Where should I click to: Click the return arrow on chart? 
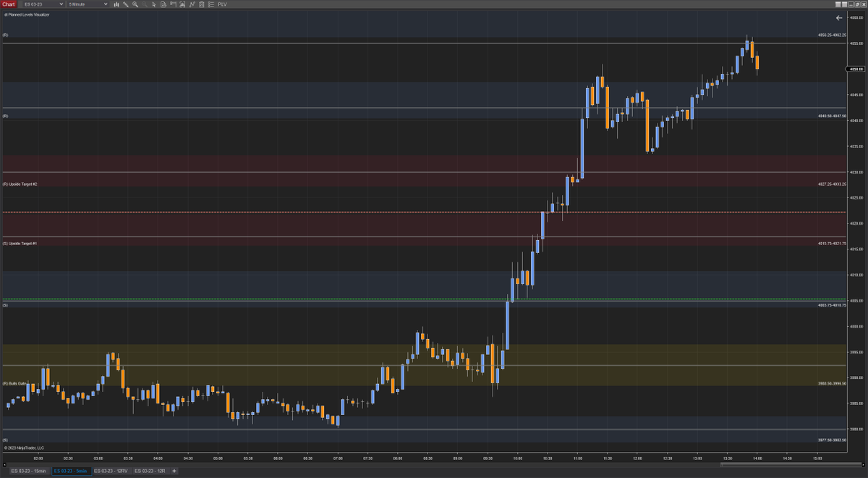point(839,17)
